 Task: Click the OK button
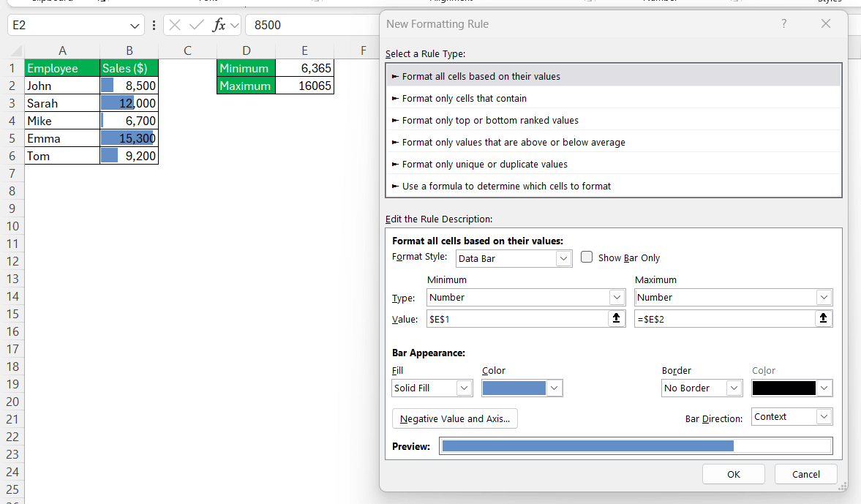pos(733,474)
